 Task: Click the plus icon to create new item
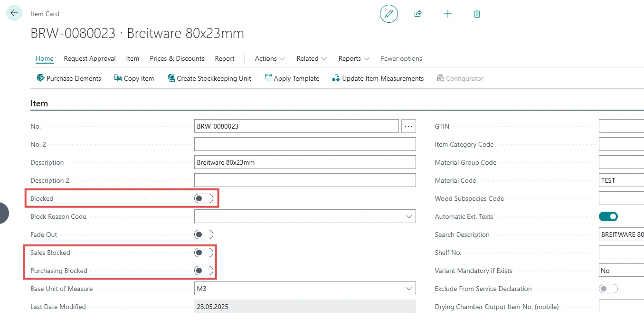(447, 14)
